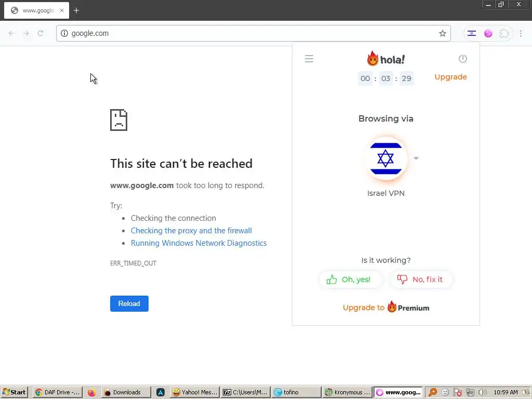Screen dimensions: 532x399
Task: Open the Extensions puzzle icon
Action: 504,33
